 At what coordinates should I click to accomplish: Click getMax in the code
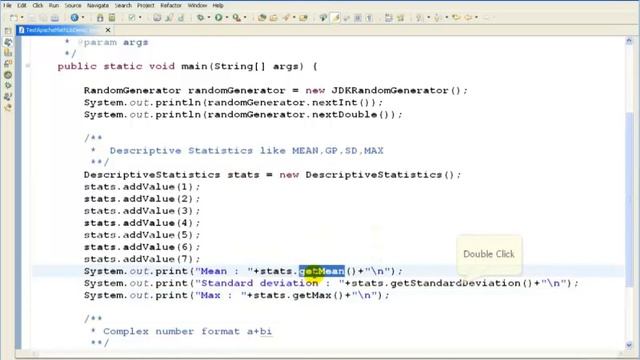pos(312,295)
